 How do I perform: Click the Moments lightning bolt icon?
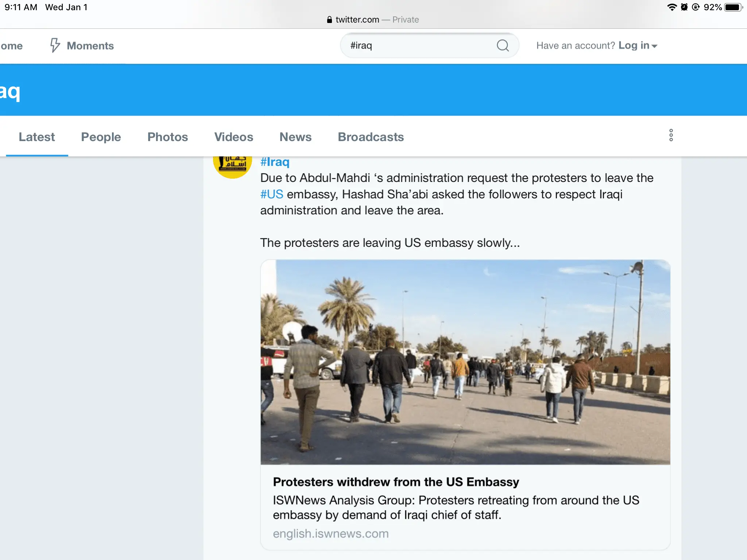tap(55, 45)
